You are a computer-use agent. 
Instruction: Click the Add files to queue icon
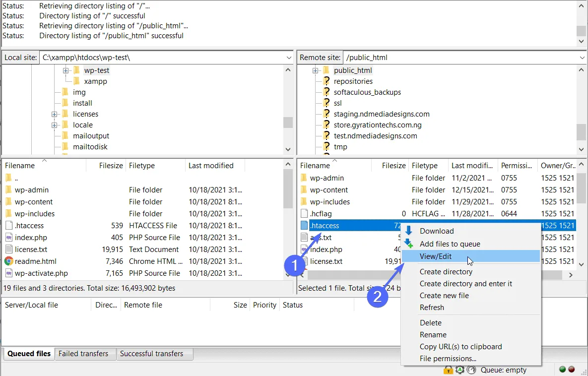tap(409, 244)
